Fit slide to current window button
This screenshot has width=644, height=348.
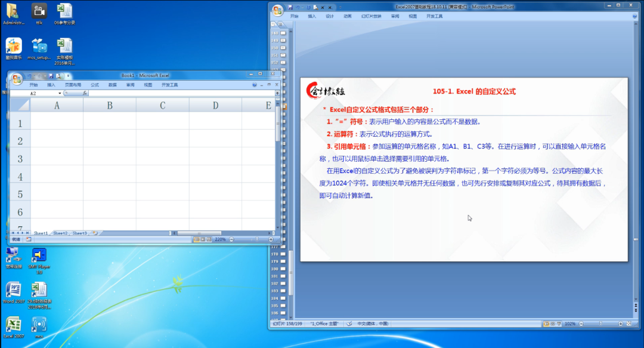coord(629,324)
